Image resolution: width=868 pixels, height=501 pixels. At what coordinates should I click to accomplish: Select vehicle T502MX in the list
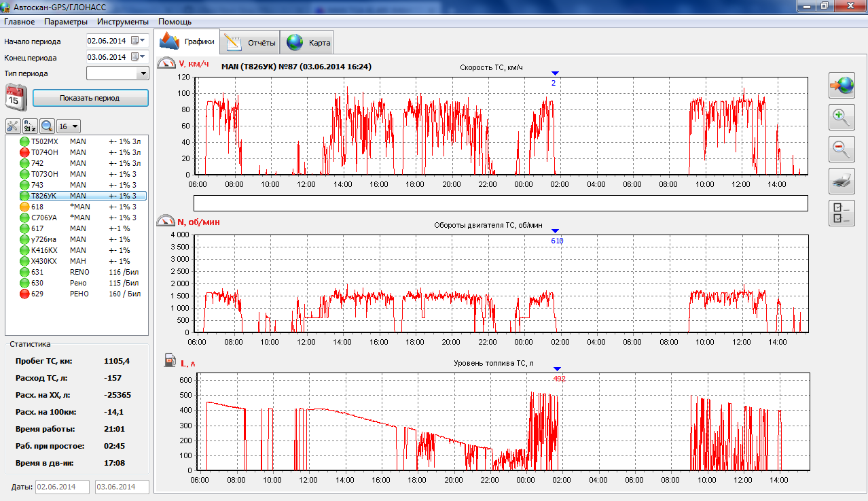point(45,141)
